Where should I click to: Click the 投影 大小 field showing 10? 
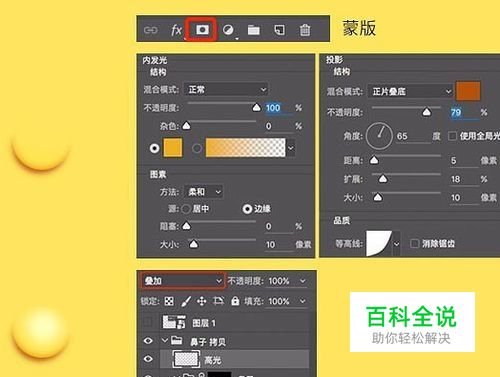pos(463,198)
